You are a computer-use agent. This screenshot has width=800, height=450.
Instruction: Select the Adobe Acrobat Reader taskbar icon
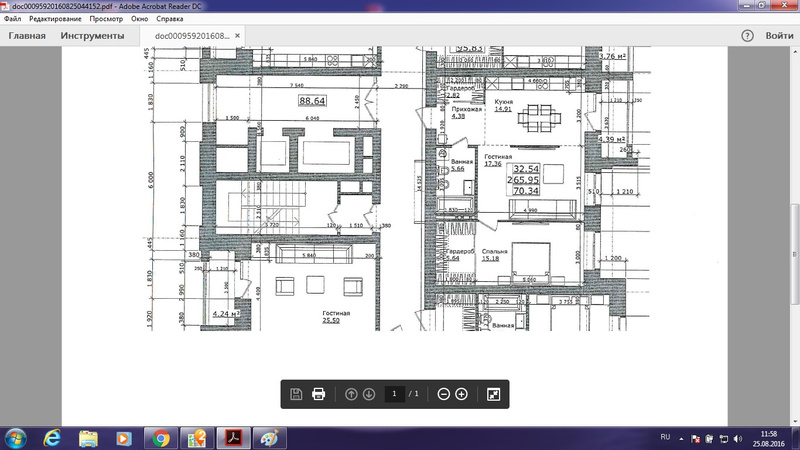(233, 439)
